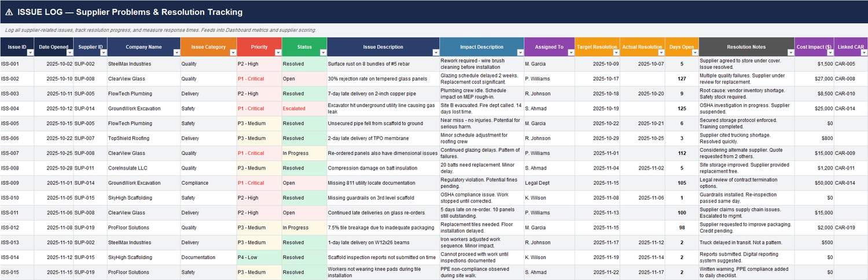Screen dimensions: 868x280
Task: Open the Resolution Notes filter dropdown
Action: pos(790,52)
